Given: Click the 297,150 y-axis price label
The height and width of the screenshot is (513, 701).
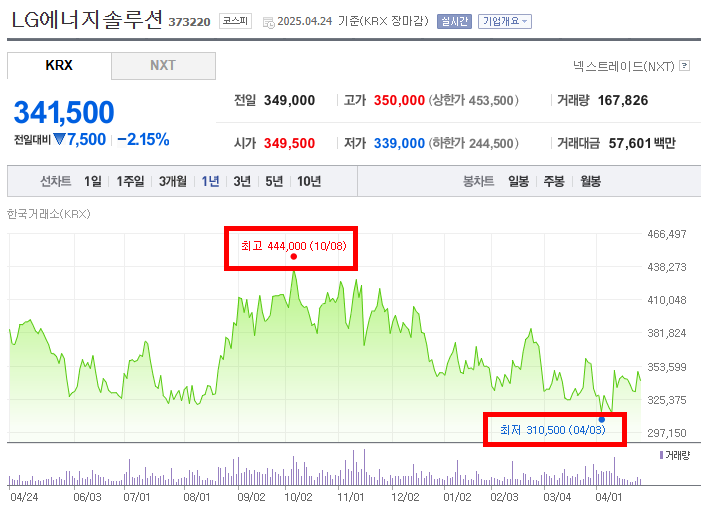Looking at the screenshot, I should coord(667,432).
